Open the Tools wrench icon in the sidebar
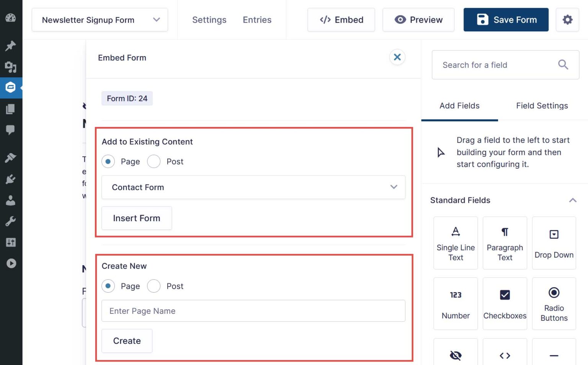The height and width of the screenshot is (365, 588). tap(11, 221)
